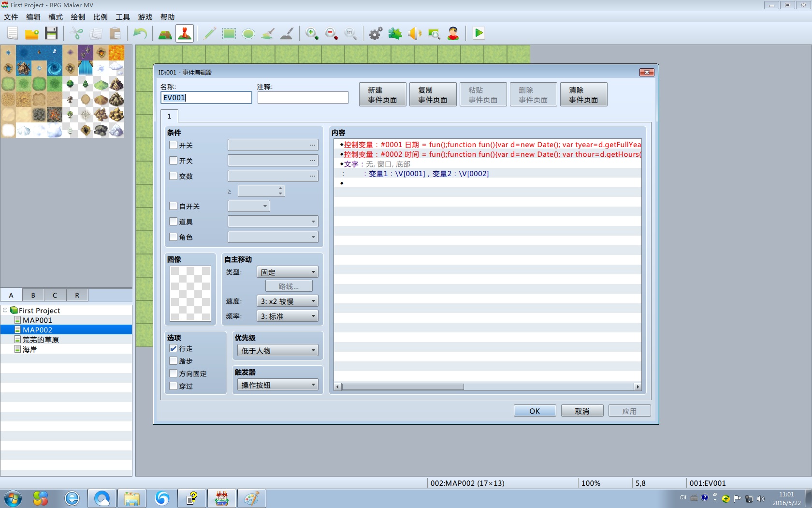Click the Save project disk icon
The image size is (812, 508).
(51, 33)
